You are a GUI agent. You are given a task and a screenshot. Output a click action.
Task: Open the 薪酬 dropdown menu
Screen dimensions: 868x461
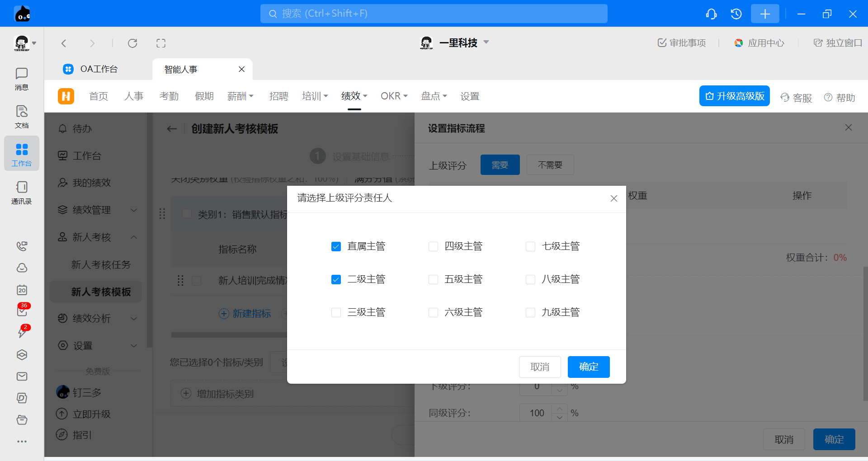coord(240,96)
